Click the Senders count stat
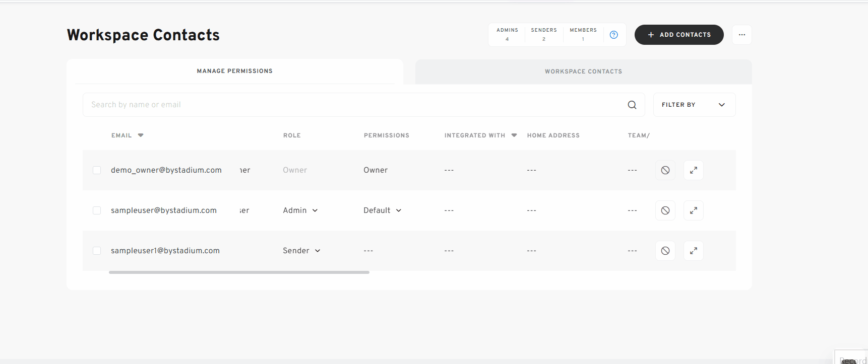Image resolution: width=868 pixels, height=364 pixels. pos(544,34)
